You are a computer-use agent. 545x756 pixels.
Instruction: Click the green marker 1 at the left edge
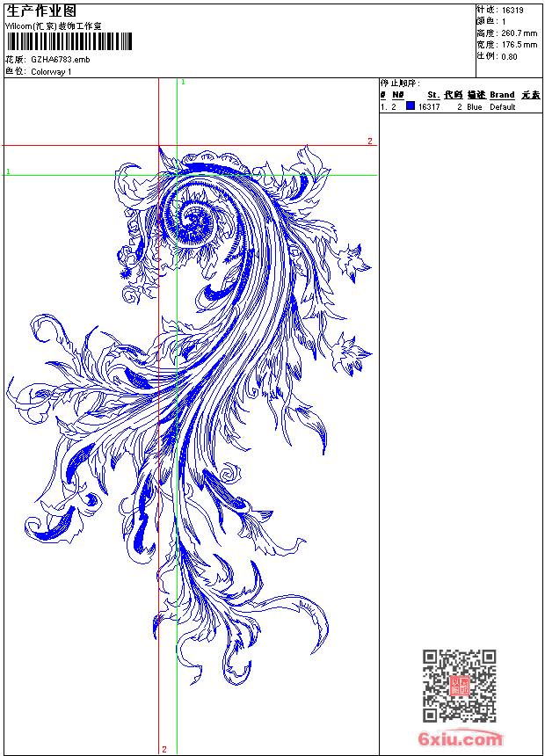point(8,171)
